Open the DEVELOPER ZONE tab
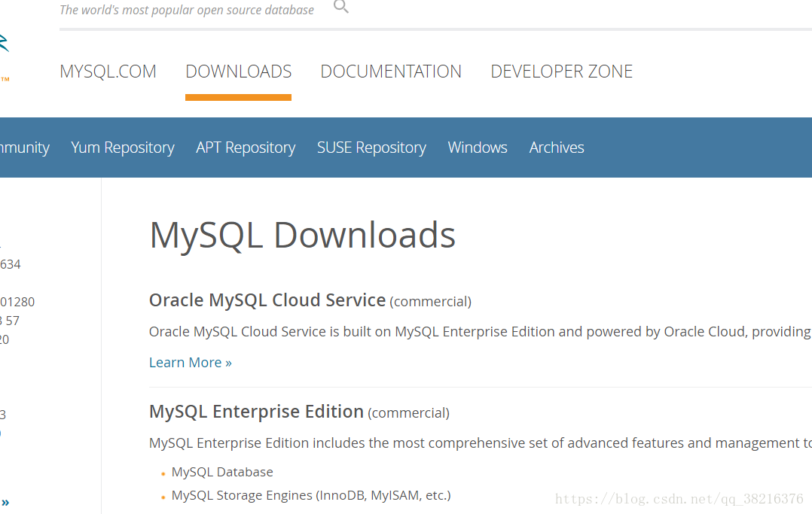The height and width of the screenshot is (514, 812). pos(561,71)
